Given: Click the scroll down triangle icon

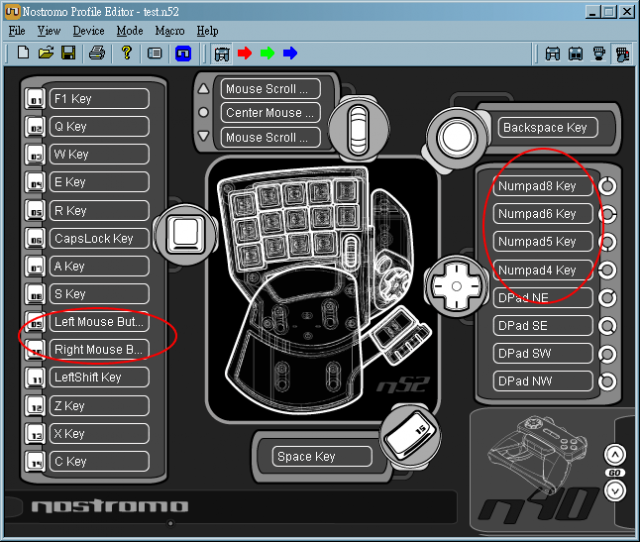Looking at the screenshot, I should tap(203, 136).
